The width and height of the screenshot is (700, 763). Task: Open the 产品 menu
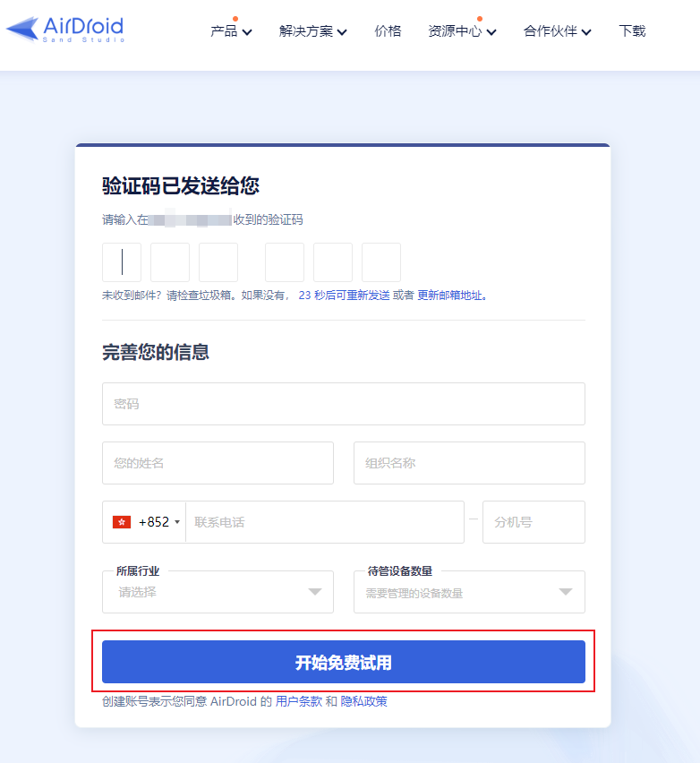pos(231,31)
